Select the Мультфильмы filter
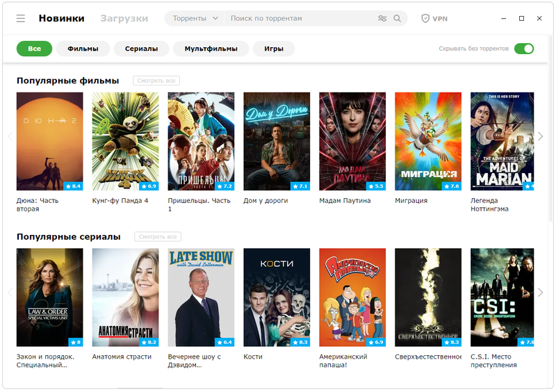556x392 pixels. click(x=211, y=49)
